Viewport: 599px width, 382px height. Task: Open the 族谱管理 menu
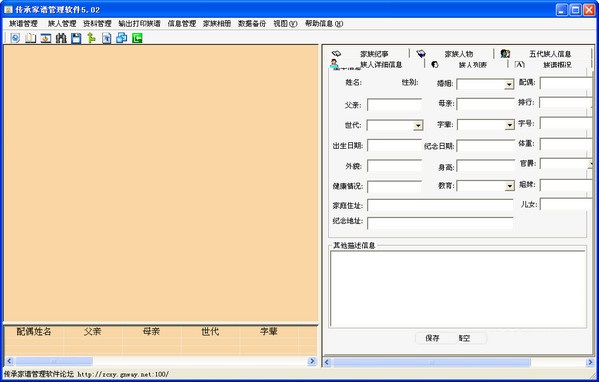(23, 24)
